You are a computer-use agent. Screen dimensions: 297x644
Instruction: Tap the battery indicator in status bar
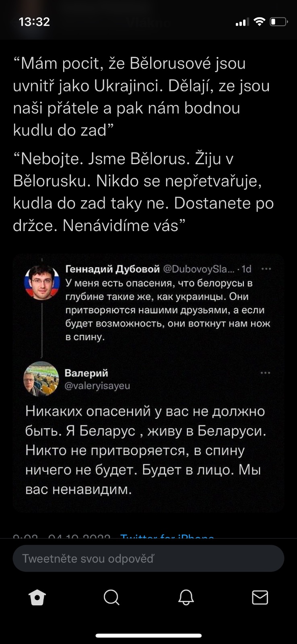[278, 22]
